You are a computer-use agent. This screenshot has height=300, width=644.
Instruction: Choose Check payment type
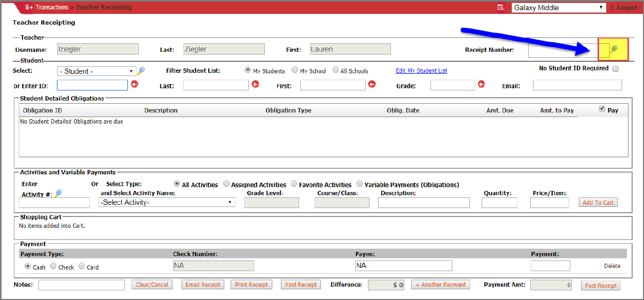coord(53,266)
